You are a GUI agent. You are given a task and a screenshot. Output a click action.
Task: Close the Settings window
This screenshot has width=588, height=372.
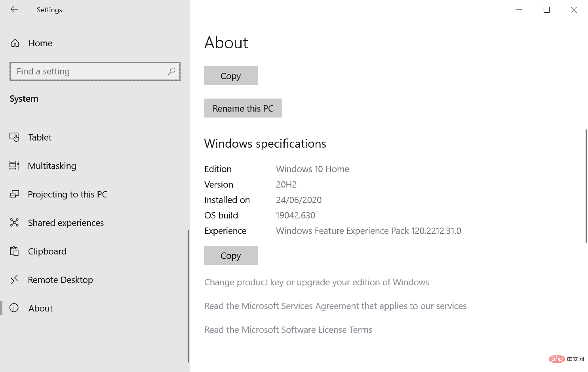(x=574, y=9)
